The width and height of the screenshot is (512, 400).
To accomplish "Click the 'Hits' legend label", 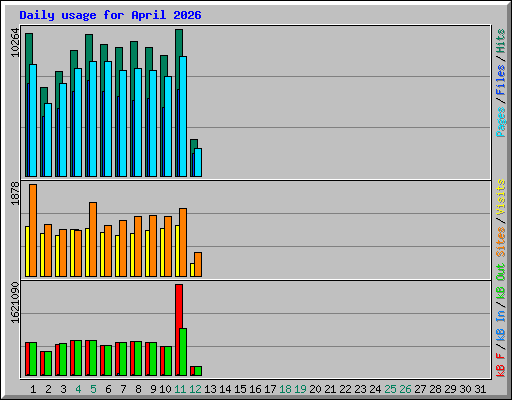I will tap(500, 41).
